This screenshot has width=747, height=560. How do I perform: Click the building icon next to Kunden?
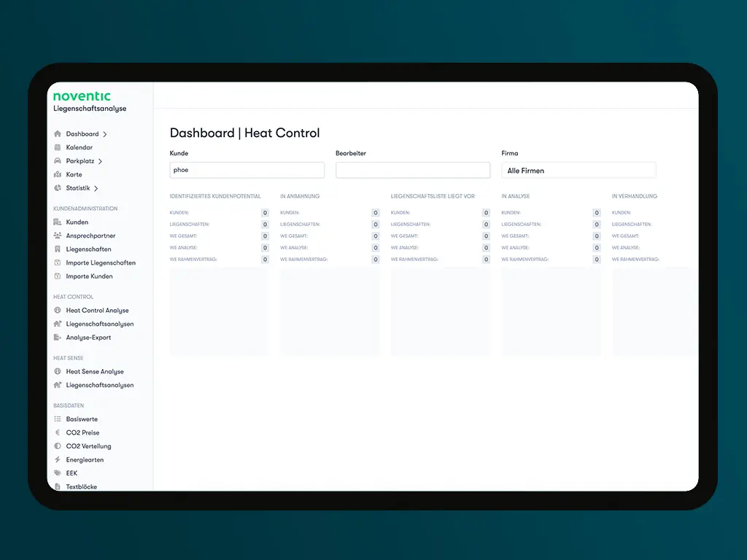click(x=58, y=222)
